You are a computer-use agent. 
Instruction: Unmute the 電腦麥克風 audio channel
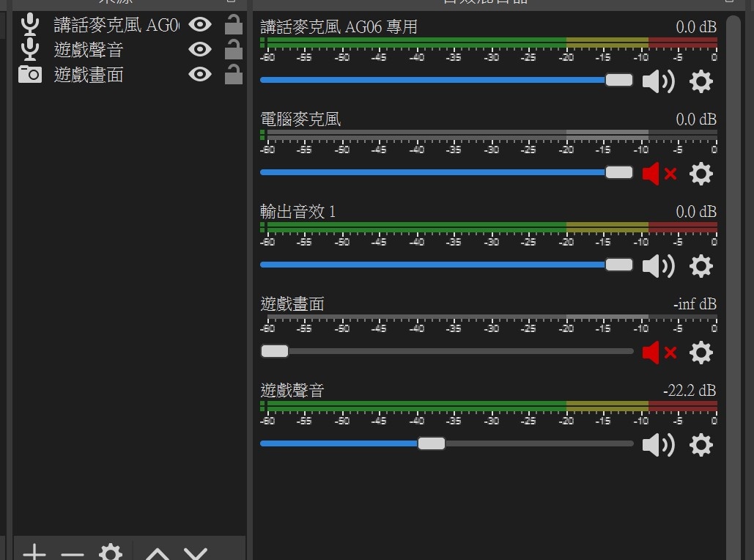659,174
